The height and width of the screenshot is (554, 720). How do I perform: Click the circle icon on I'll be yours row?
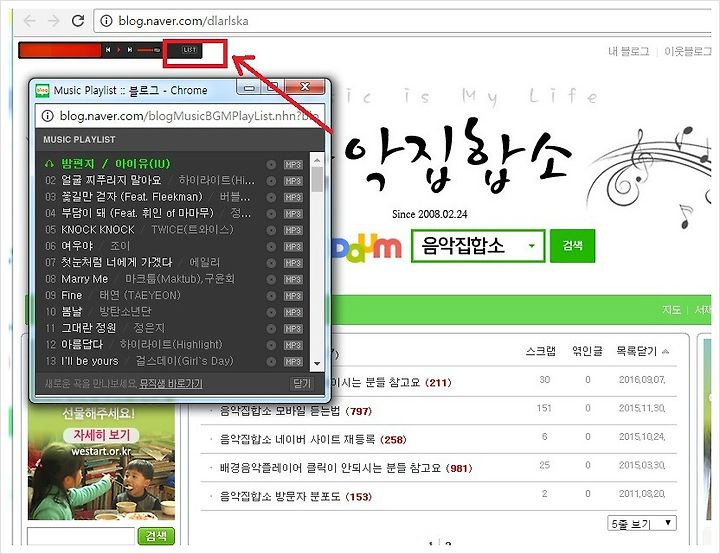[x=271, y=362]
